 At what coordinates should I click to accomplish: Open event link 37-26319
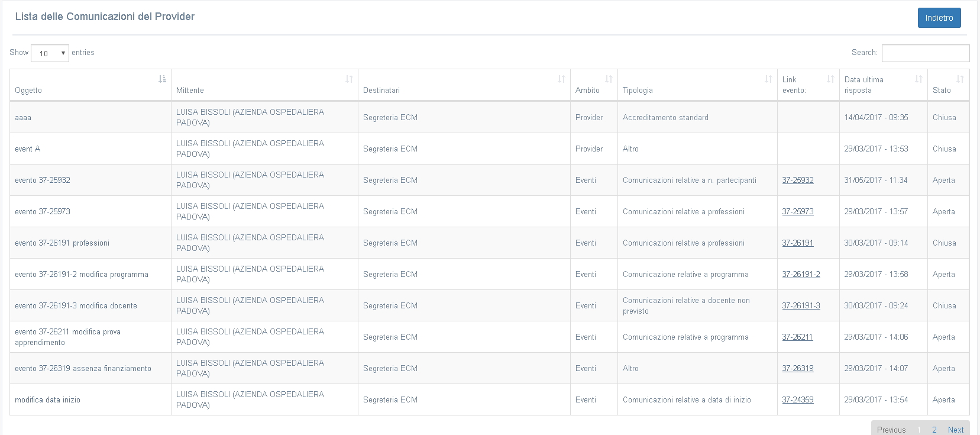coord(797,369)
